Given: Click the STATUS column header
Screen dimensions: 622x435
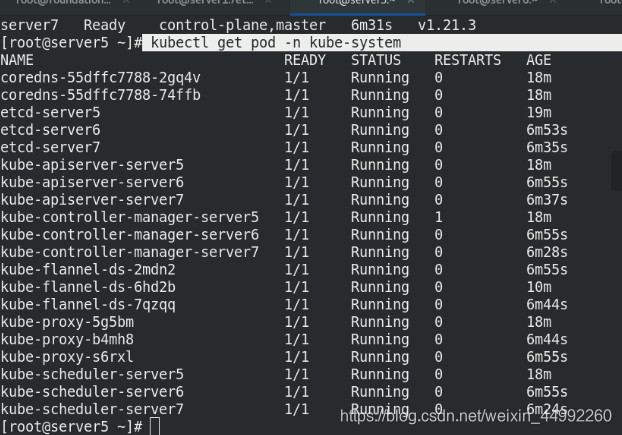Looking at the screenshot, I should [376, 60].
